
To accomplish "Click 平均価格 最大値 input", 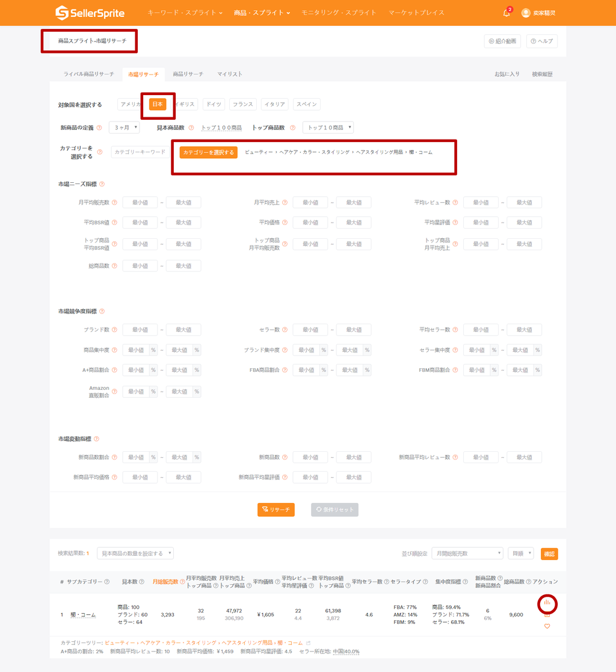I will [354, 223].
